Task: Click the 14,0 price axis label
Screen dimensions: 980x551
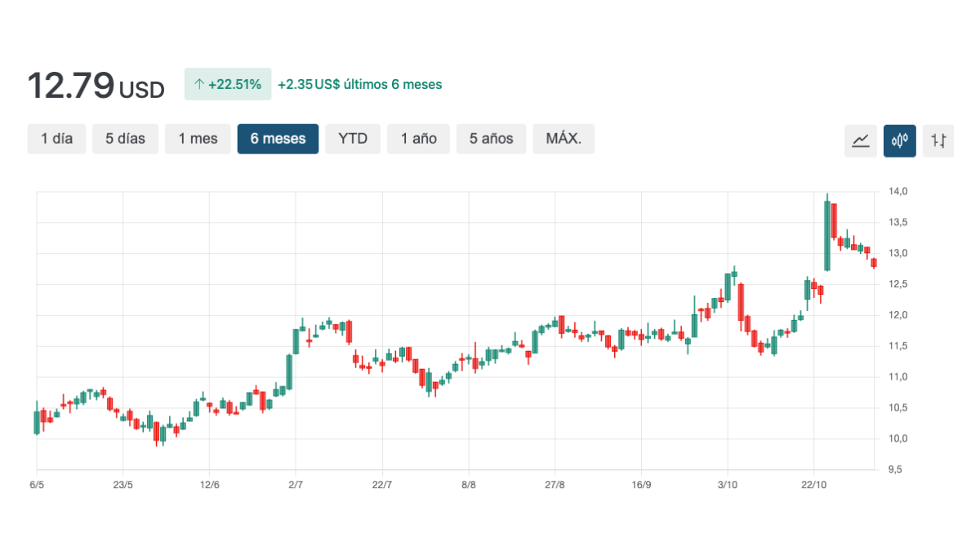Action: click(898, 191)
